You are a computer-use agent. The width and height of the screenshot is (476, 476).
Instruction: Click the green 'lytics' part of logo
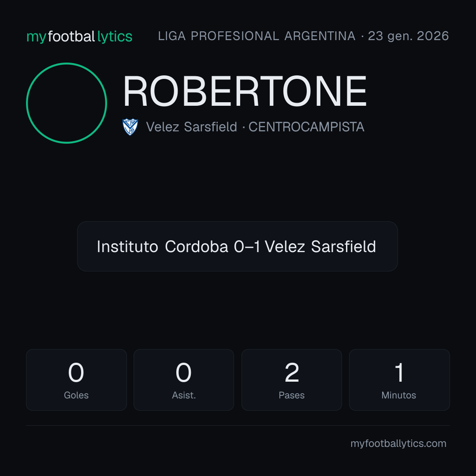point(115,37)
